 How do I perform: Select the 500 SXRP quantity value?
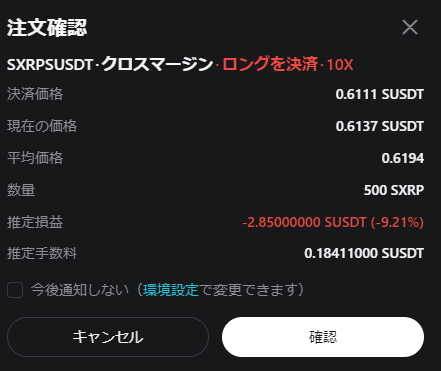click(x=394, y=190)
